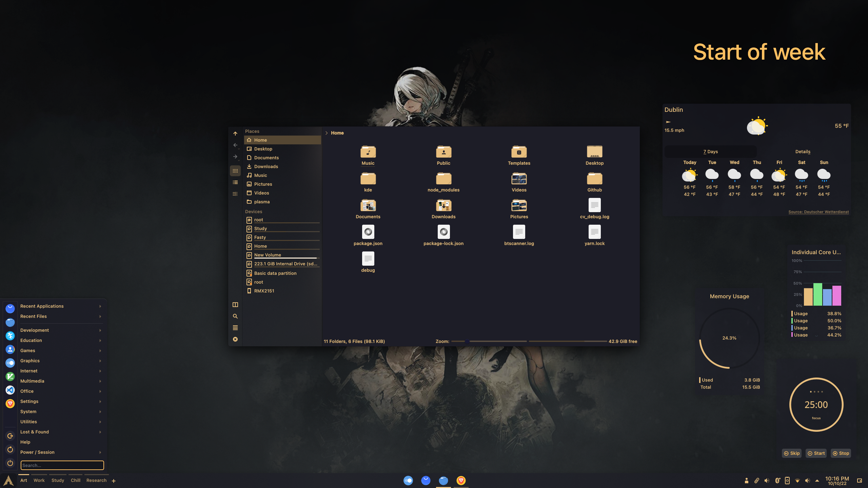
Task: Go up one directory in file manager
Action: [x=235, y=134]
